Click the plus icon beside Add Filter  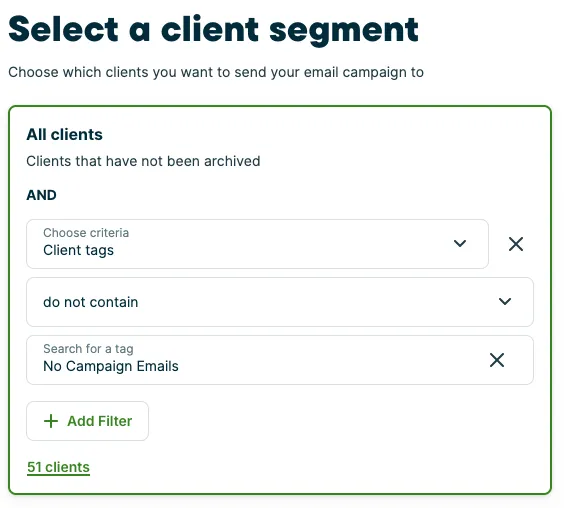[x=51, y=421]
